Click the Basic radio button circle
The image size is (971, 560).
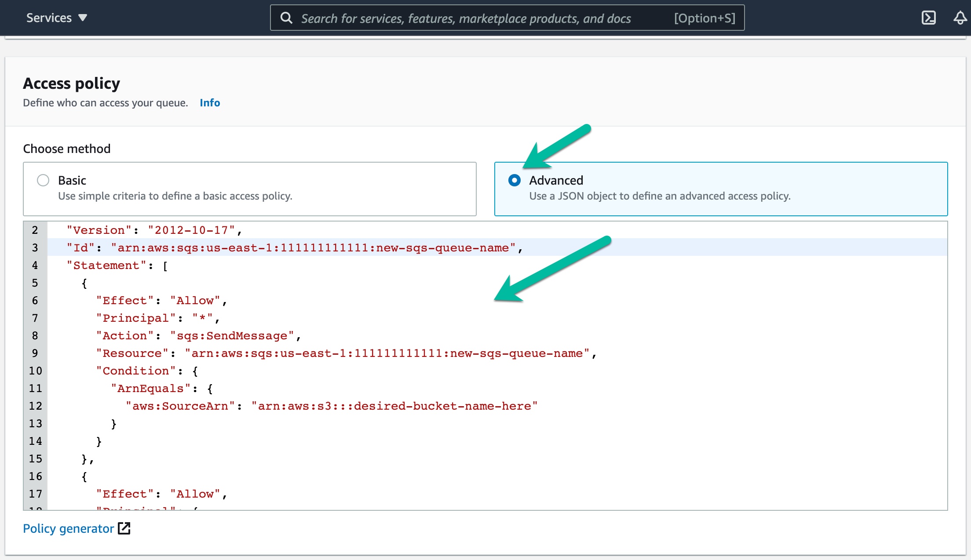(43, 180)
